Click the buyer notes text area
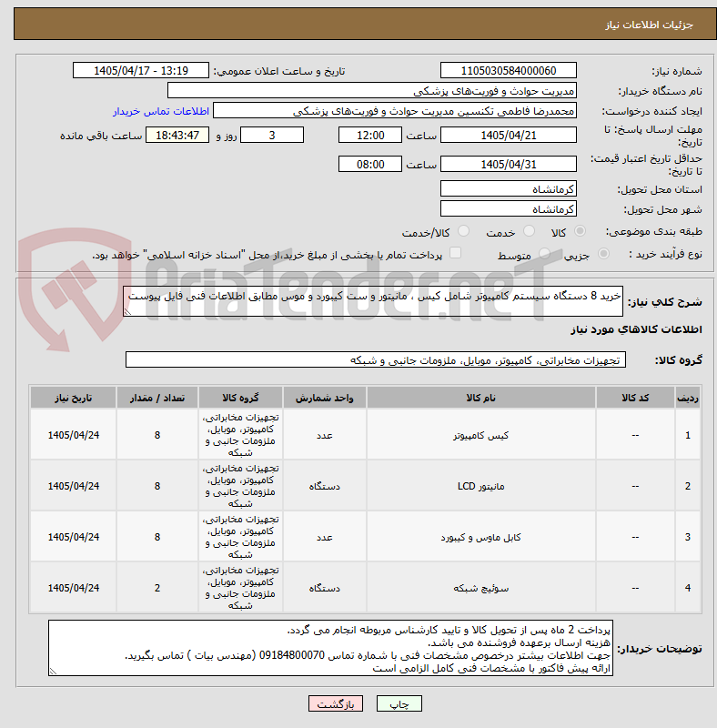Image resolution: width=717 pixels, height=728 pixels. [330, 648]
